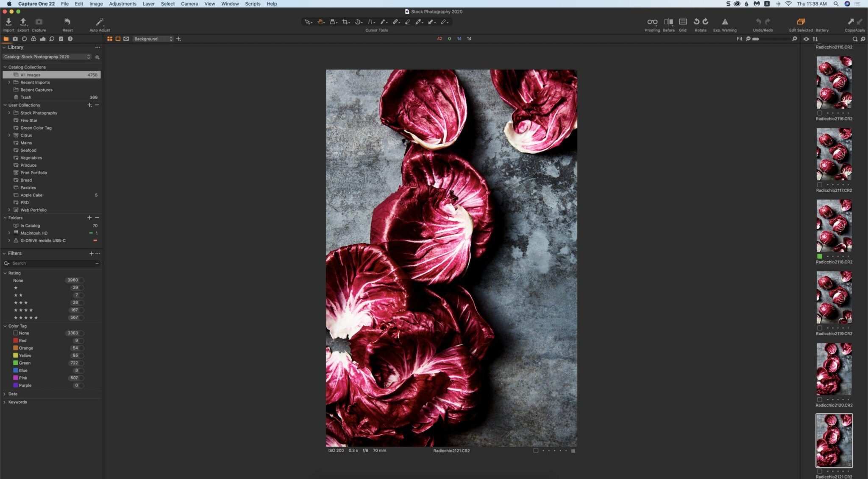The width and height of the screenshot is (868, 479).
Task: Select the Five Star smart album
Action: point(29,120)
